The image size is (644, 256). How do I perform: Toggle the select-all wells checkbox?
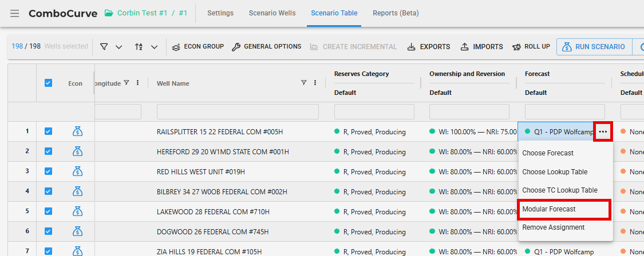pyautogui.click(x=48, y=83)
